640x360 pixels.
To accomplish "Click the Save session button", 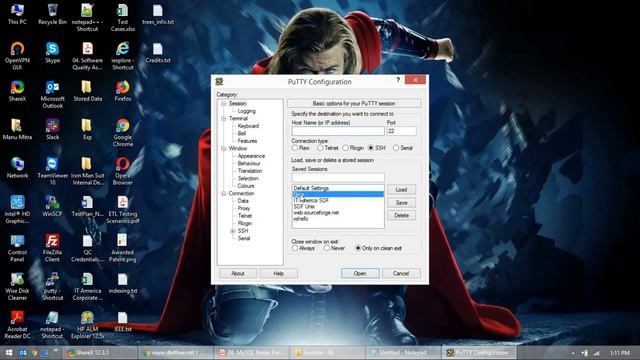I will (401, 202).
